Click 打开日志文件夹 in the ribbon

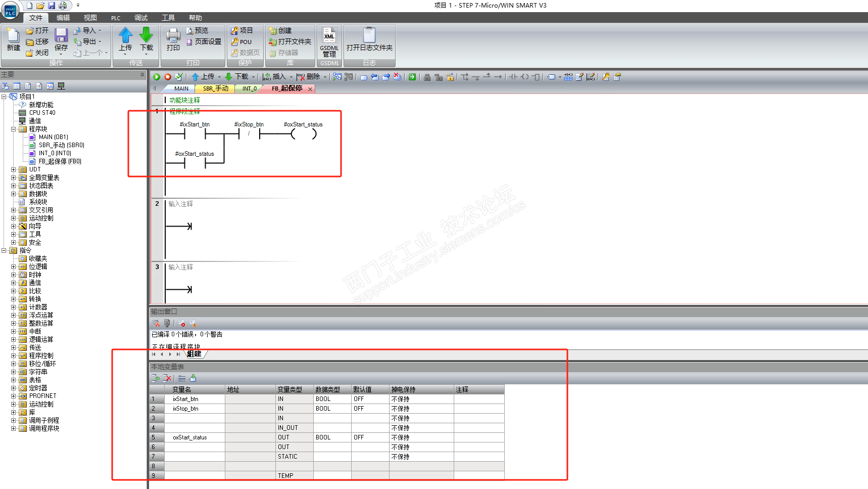pyautogui.click(x=369, y=40)
